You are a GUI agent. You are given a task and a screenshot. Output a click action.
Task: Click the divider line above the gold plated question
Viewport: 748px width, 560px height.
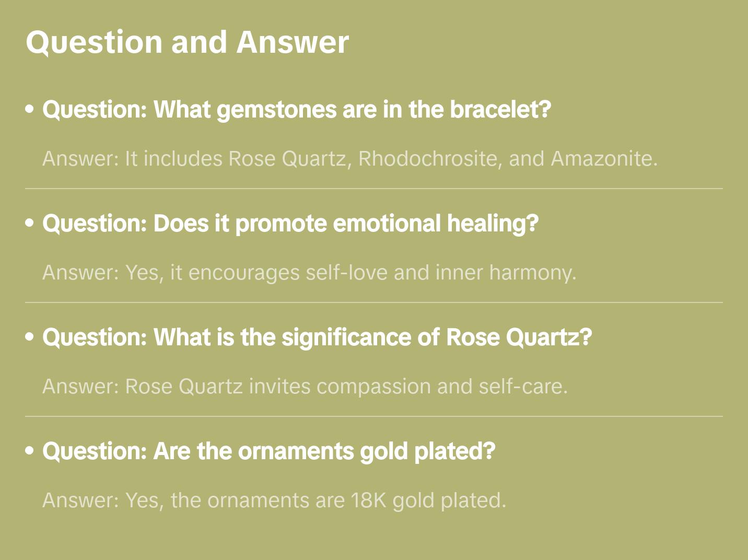(374, 416)
